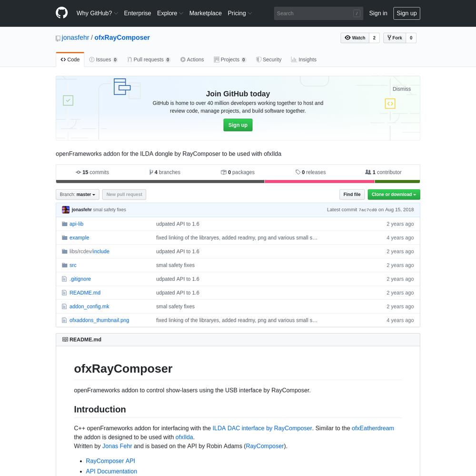
Task: Click the libs/rcdev/include folder icon
Action: point(65,251)
